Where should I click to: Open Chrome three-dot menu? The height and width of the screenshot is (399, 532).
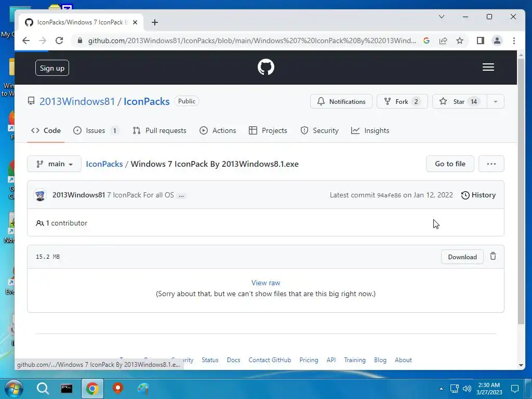click(x=514, y=41)
